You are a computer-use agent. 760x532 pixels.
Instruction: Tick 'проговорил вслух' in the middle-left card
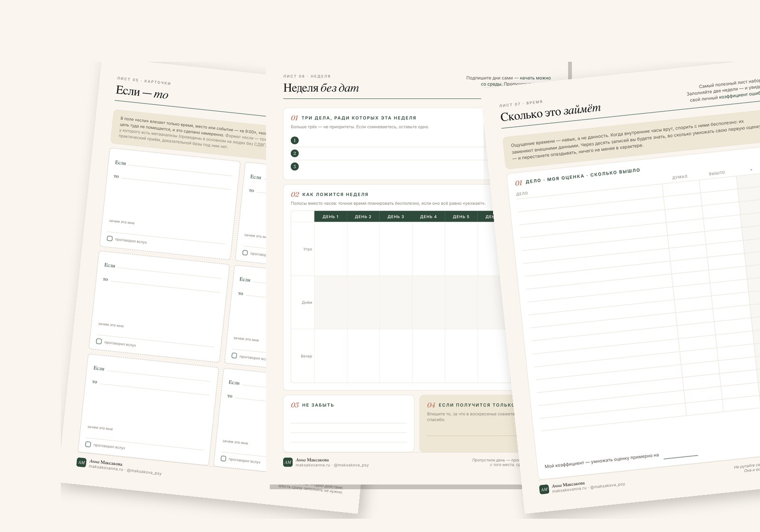pyautogui.click(x=99, y=341)
